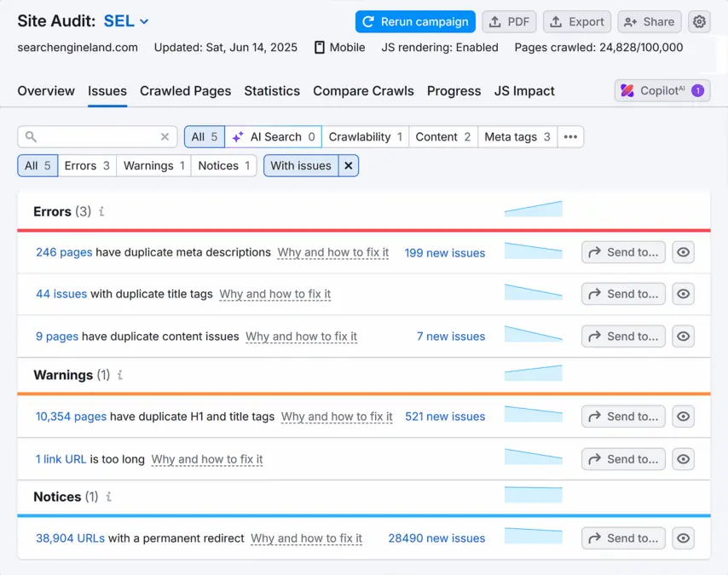Open the '10,354 pages' link

(x=71, y=417)
